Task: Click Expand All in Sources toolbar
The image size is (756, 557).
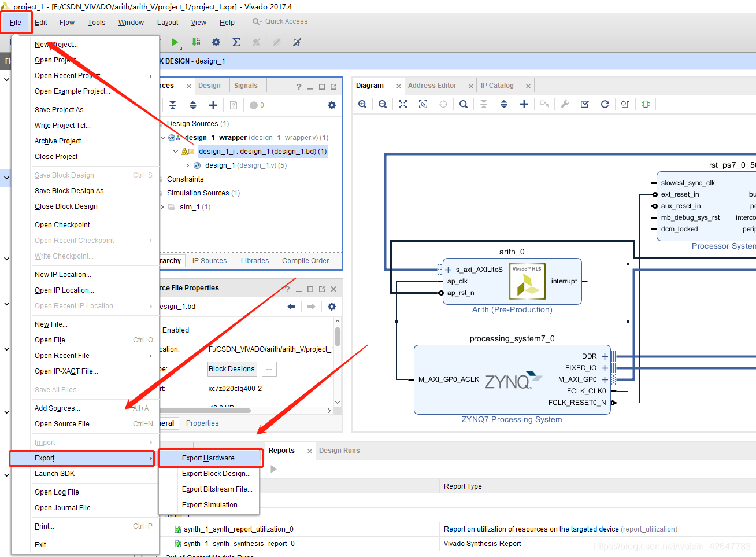Action: 193,105
